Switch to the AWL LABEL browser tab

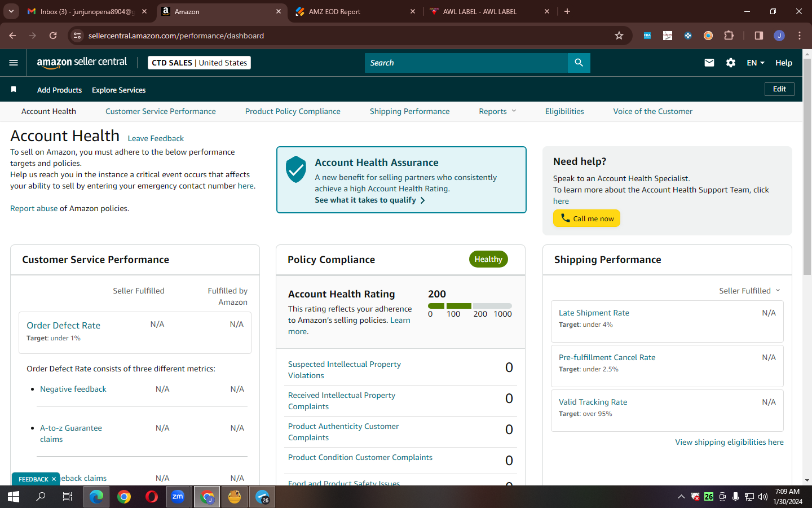(x=489, y=11)
